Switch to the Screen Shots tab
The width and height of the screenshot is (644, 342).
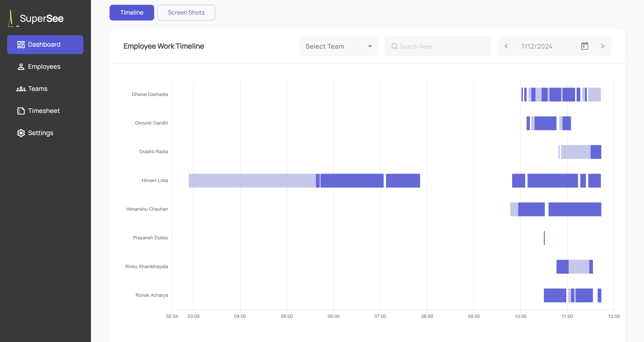click(x=186, y=12)
